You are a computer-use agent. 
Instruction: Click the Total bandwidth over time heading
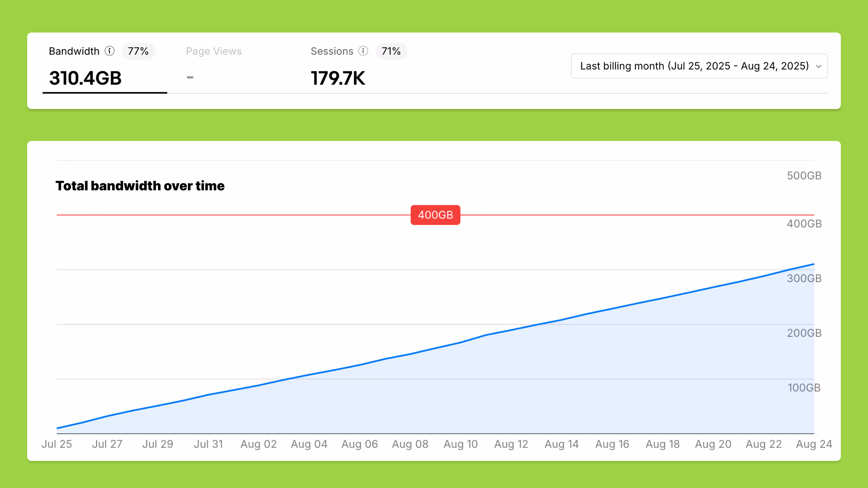pyautogui.click(x=140, y=185)
